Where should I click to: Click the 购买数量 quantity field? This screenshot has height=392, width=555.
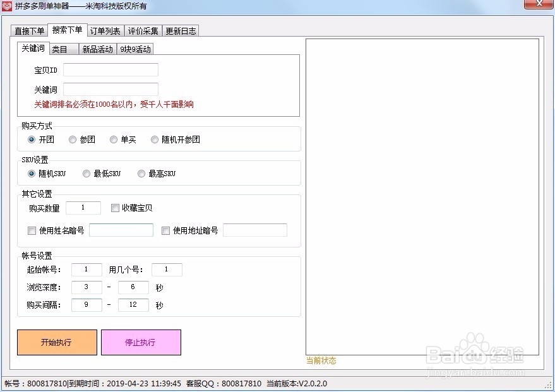click(83, 207)
